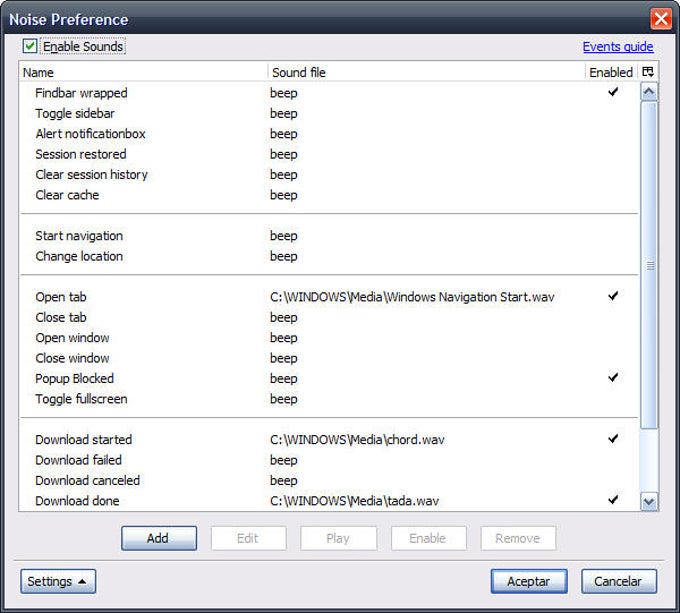Click the column picker icon in the header
The image size is (680, 613).
pos(649,72)
